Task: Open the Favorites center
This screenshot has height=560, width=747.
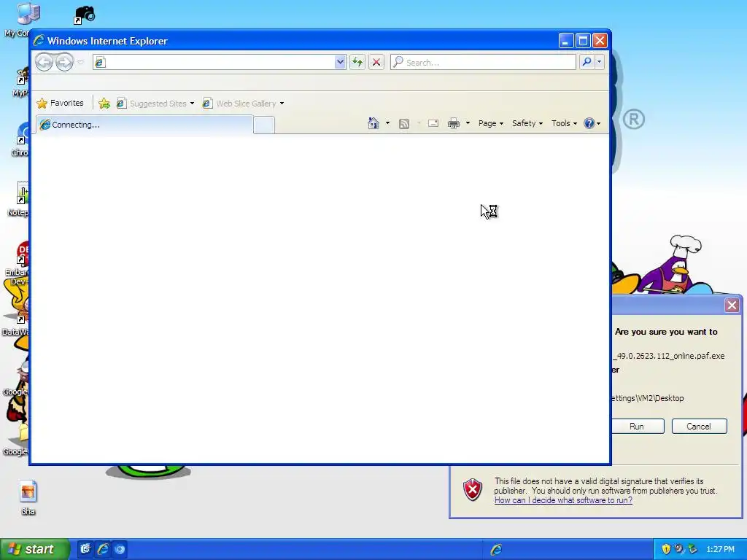Action: pyautogui.click(x=60, y=103)
